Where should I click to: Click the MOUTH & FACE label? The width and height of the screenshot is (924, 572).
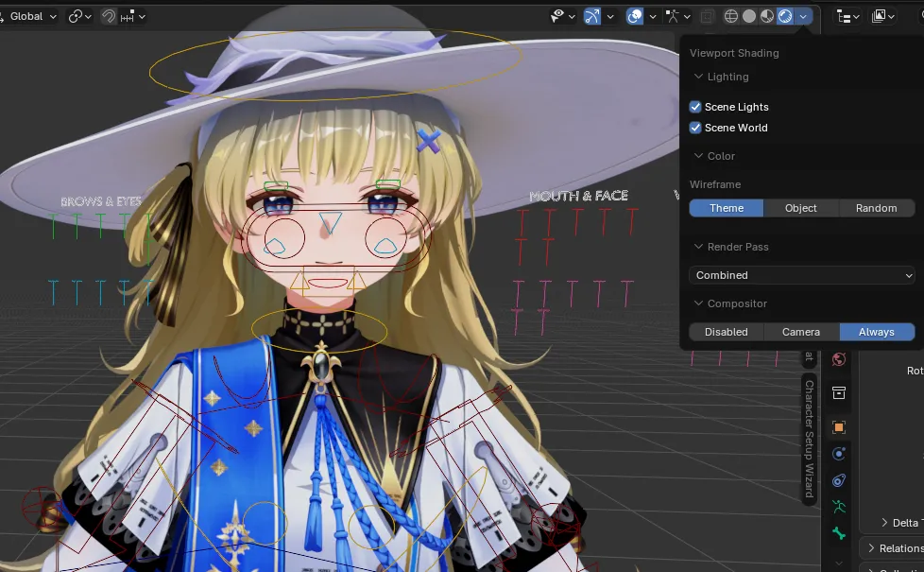click(578, 196)
